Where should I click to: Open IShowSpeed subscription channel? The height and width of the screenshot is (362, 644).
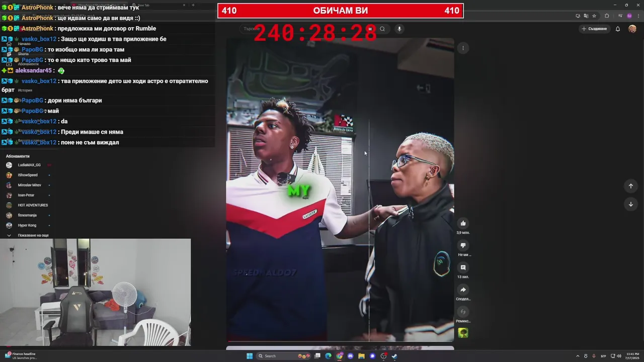(x=29, y=175)
